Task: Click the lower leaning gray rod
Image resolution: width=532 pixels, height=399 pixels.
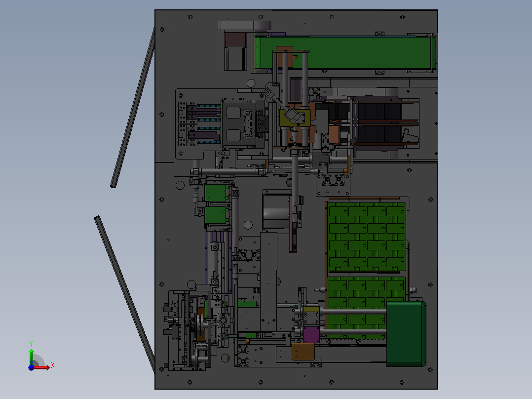Action: coord(124,291)
